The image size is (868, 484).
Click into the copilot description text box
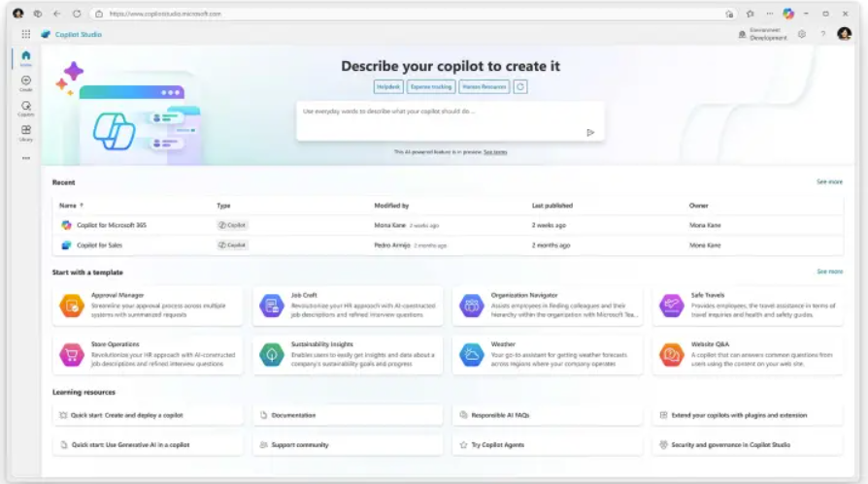click(451, 120)
